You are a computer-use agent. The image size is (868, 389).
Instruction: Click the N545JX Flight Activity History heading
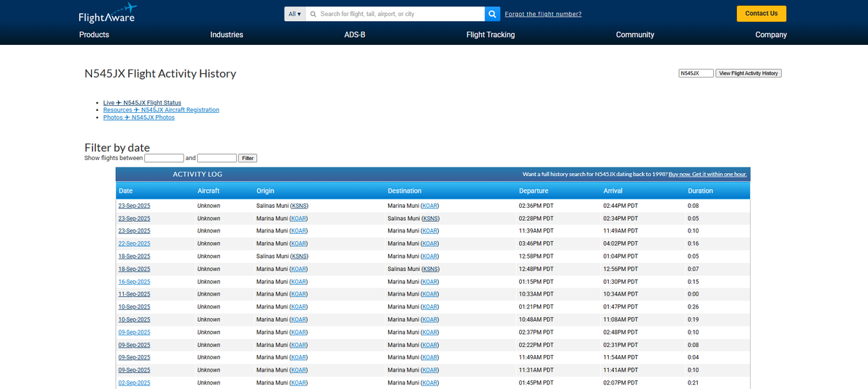coord(161,74)
